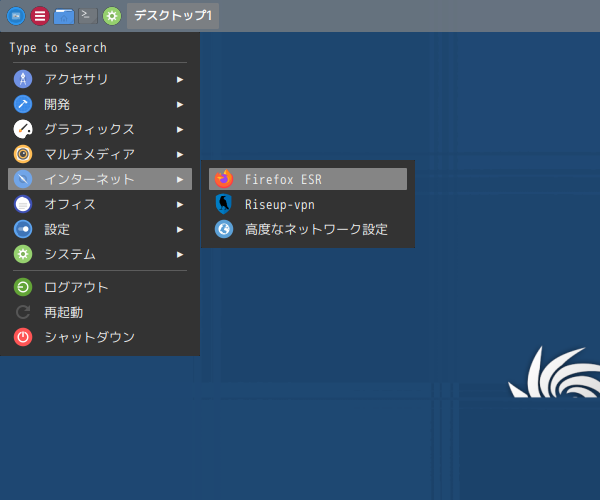Open the green settings gear in the panel

coord(112,16)
